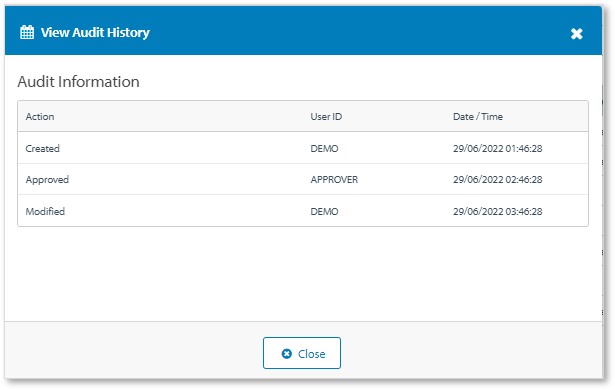The image size is (615, 390).
Task: Click the APPROVER user ID cell
Action: click(x=334, y=180)
